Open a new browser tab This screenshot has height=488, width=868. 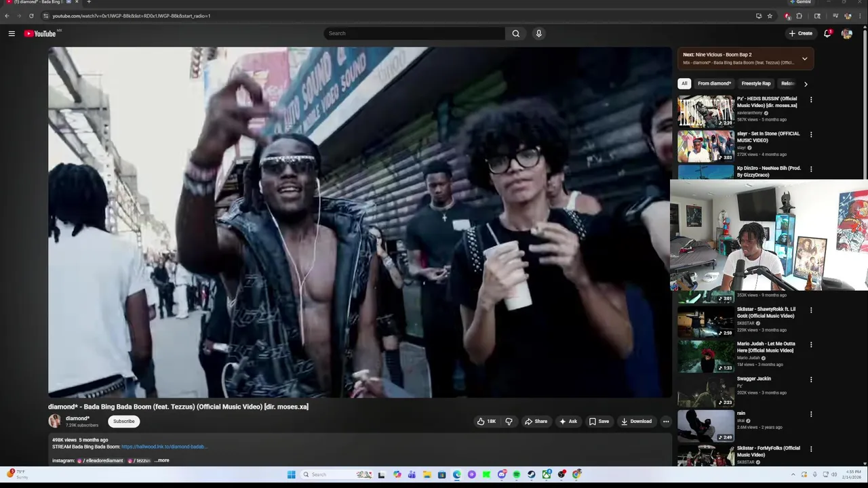point(89,2)
